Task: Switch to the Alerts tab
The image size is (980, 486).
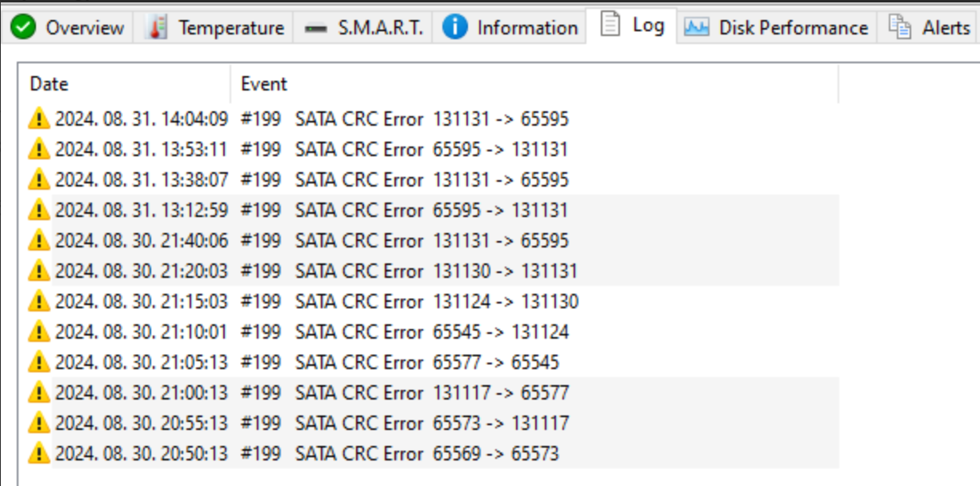Action: pyautogui.click(x=930, y=27)
